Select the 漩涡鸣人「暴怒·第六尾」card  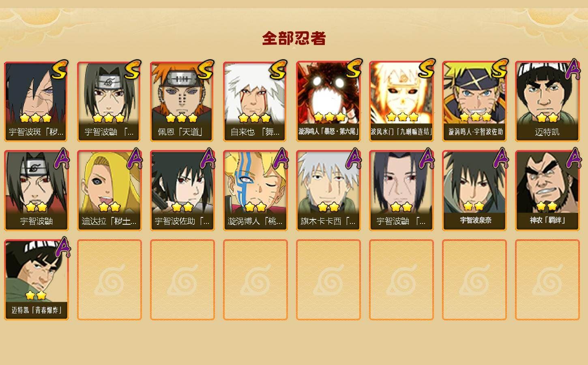coord(328,101)
